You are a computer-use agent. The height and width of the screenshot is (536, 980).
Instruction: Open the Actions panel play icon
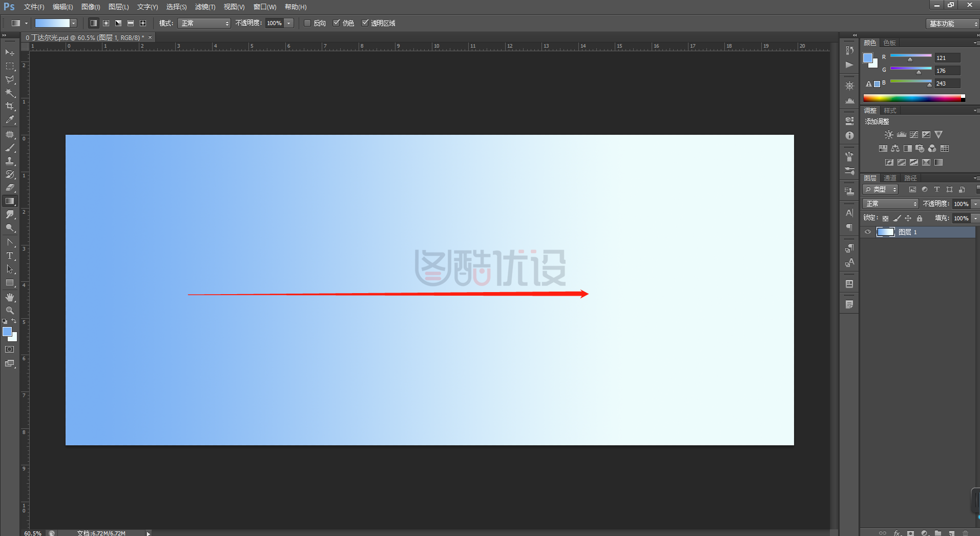click(x=850, y=65)
